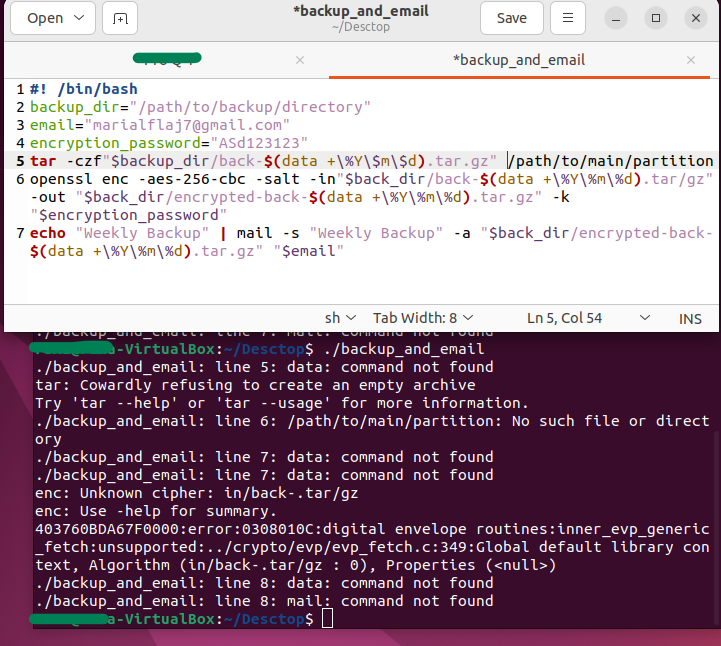Click the tar command on line 5

coord(43,161)
